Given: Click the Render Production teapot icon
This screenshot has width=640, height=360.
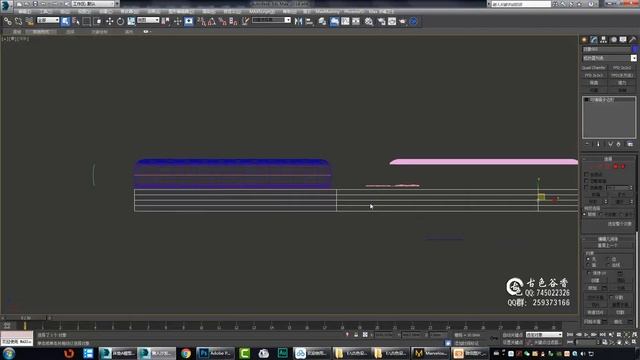Looking at the screenshot, I should tap(403, 21).
